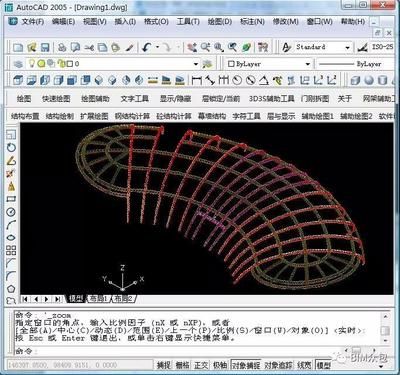Image resolution: width=400 pixels, height=375 pixels.
Task: Click the Zoom Realtime magnifier icon
Action: pos(205,47)
